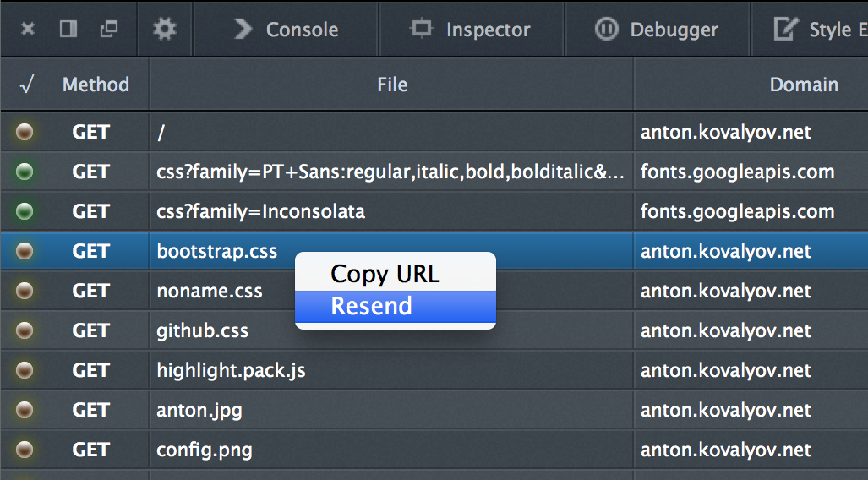Open devtools in a separate window
The image size is (868, 480).
108,30
